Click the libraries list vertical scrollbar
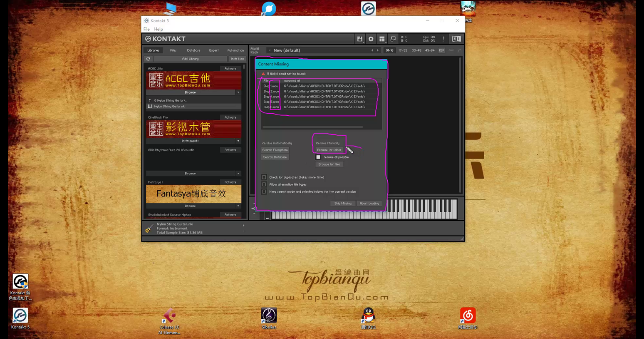Screen dimensions: 644x339 (244, 67)
